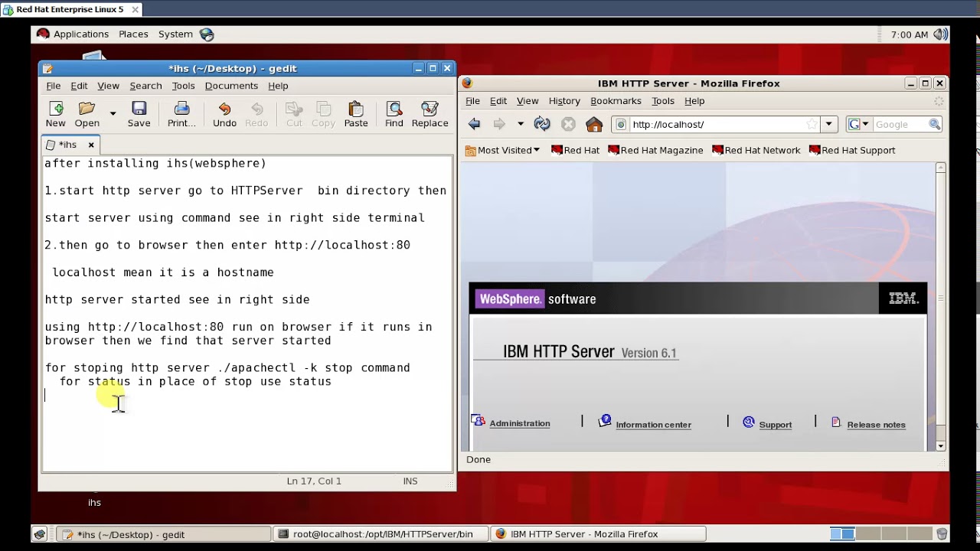Open the gedit Documents menu
The height and width of the screenshot is (551, 980).
coord(231,86)
